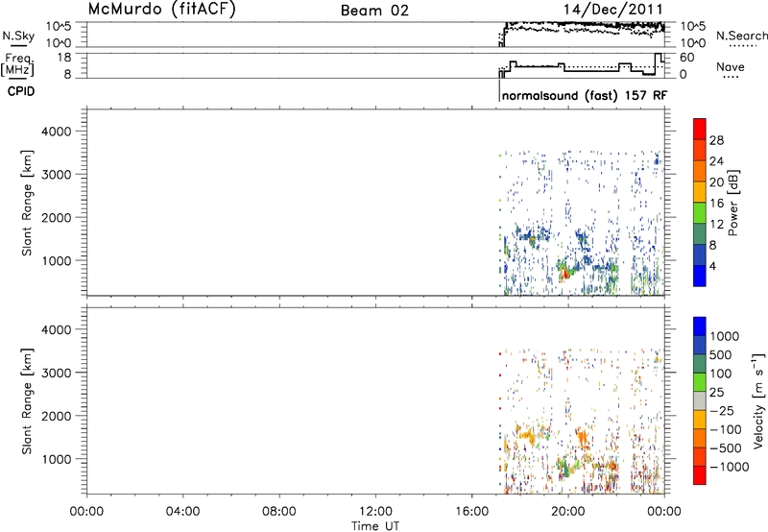Select the red top segment of the Power colorbar
The height and width of the screenshot is (532, 768).
[x=700, y=129]
